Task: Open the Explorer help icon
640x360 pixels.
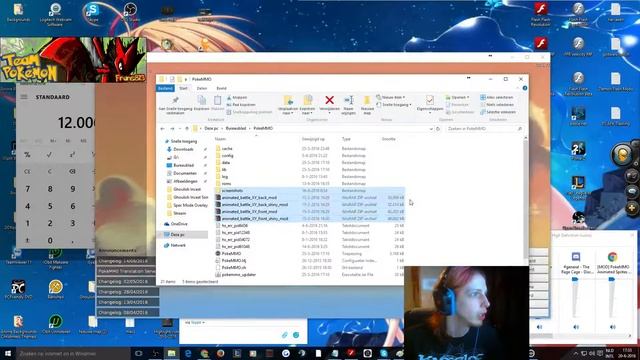Action: point(525,88)
